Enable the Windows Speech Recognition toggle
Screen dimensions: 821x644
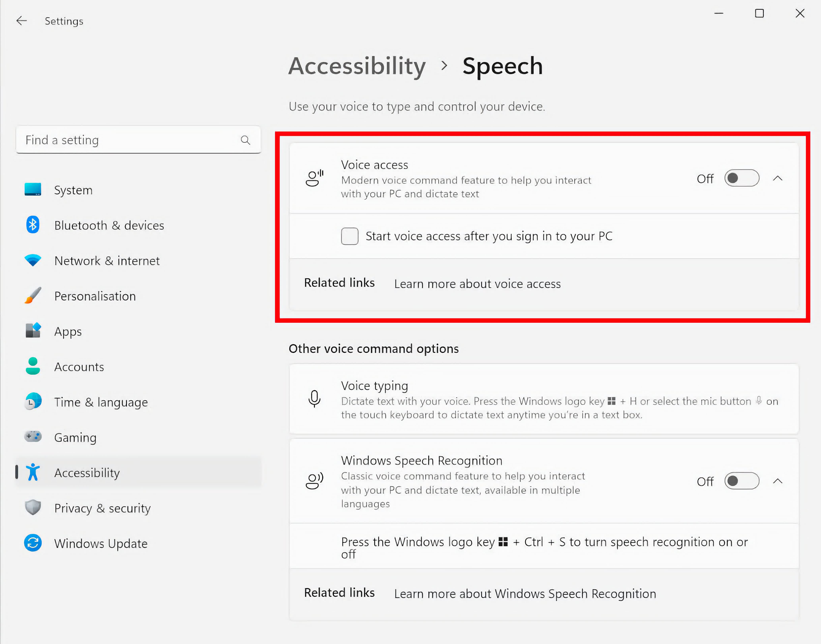coord(741,481)
